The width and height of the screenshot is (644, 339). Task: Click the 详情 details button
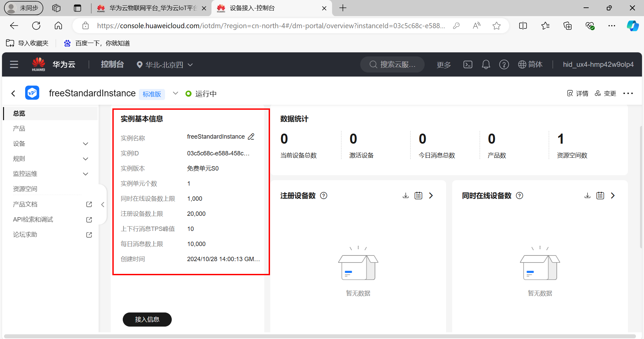(578, 93)
